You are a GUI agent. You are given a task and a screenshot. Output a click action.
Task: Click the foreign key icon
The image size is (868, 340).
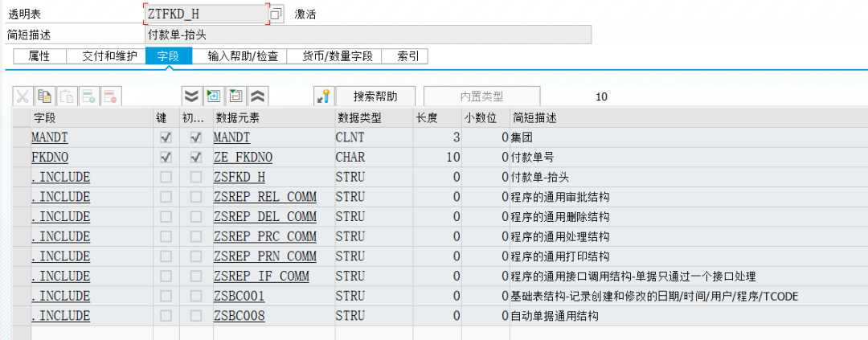(324, 96)
